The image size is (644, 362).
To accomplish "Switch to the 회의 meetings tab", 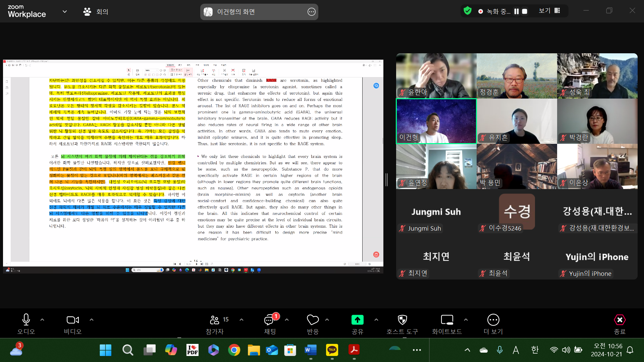I will pyautogui.click(x=96, y=12).
